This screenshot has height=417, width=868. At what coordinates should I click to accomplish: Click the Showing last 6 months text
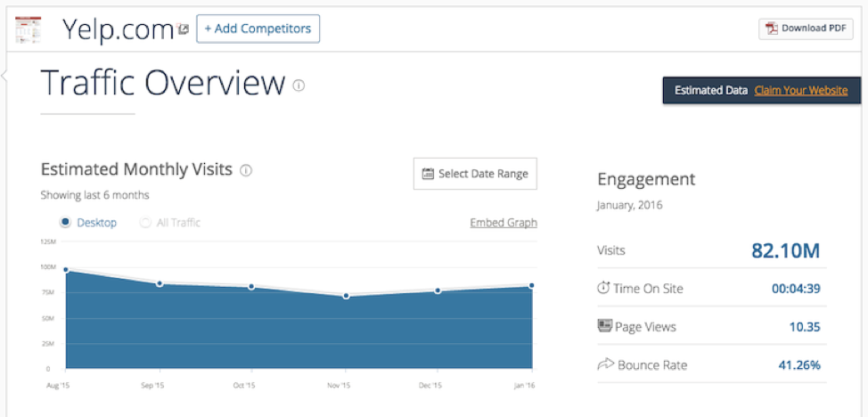point(94,195)
